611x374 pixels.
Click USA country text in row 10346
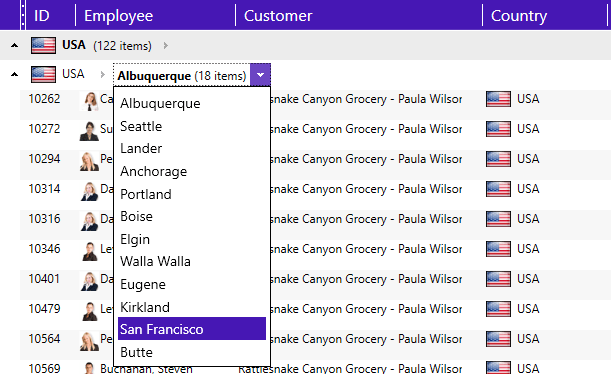coord(528,249)
